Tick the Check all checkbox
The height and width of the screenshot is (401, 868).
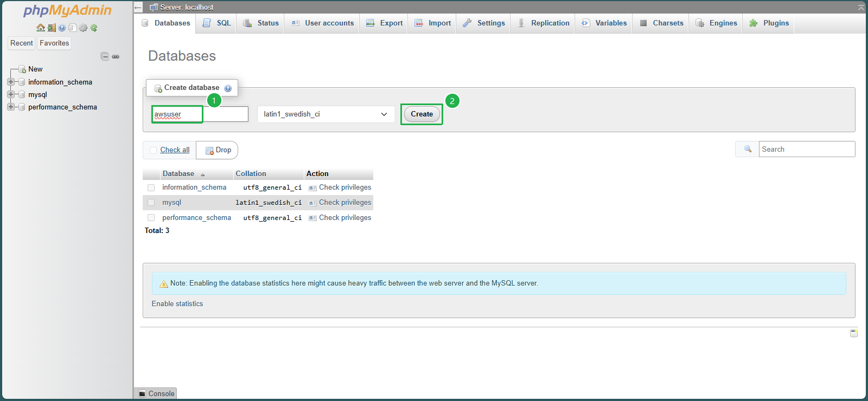[154, 150]
